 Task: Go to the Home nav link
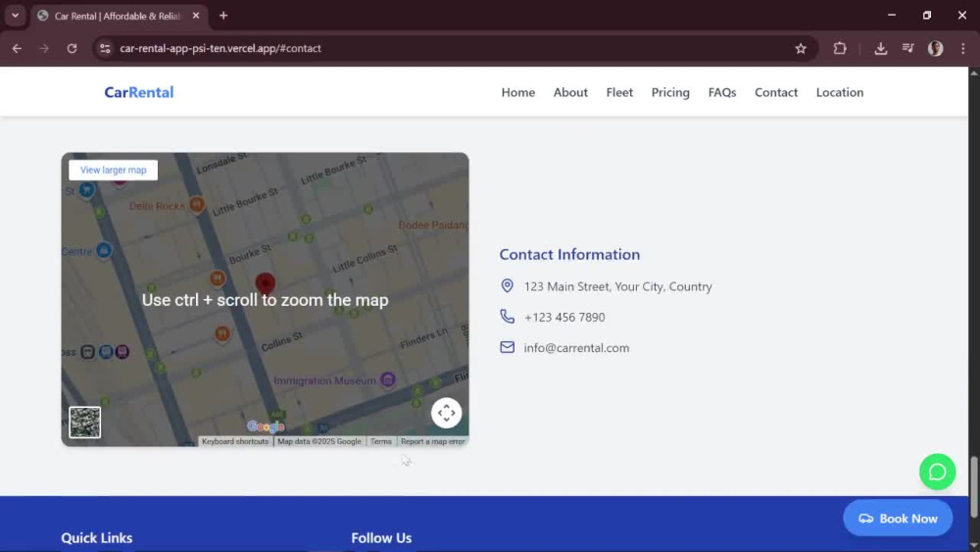(x=518, y=92)
